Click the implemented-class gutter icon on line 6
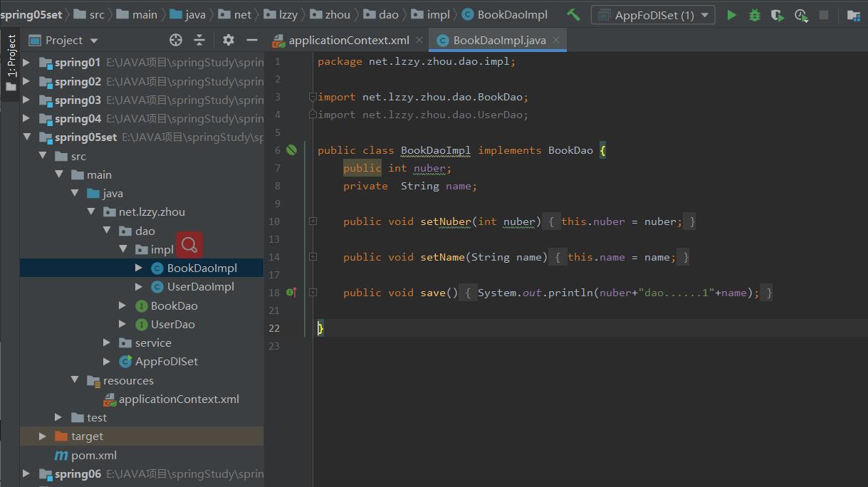 [x=291, y=150]
